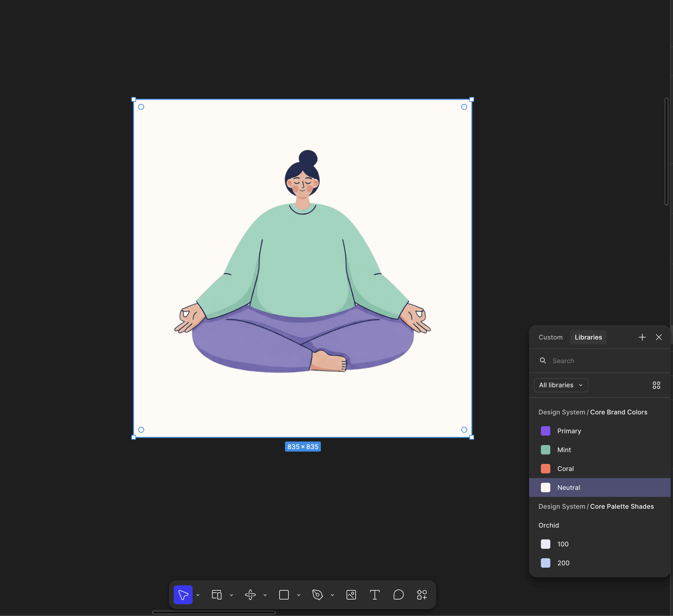673x616 pixels.
Task: Expand shape tools dropdown arrow
Action: 299,595
